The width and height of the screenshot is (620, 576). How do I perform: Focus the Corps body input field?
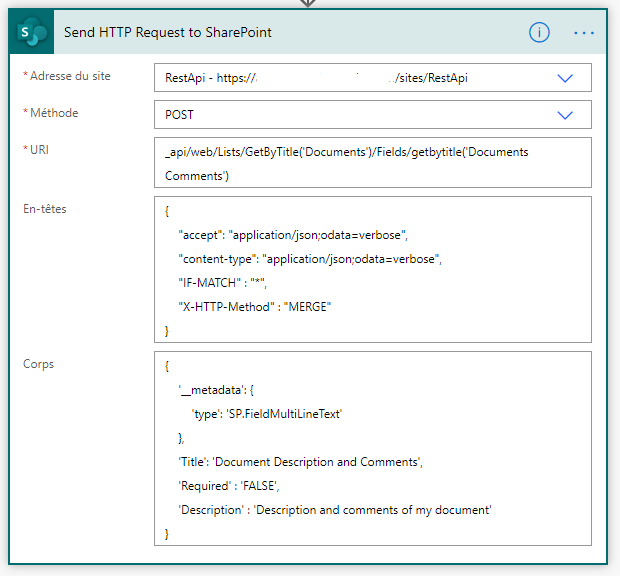(x=372, y=448)
